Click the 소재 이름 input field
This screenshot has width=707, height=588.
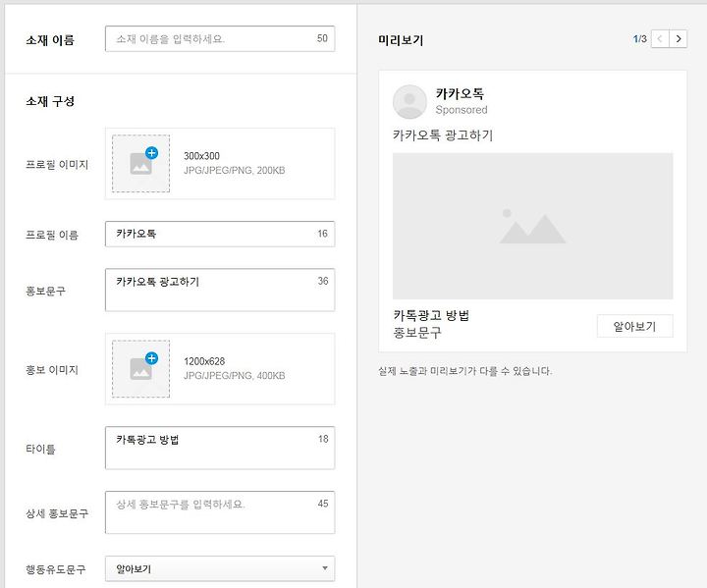coord(220,39)
